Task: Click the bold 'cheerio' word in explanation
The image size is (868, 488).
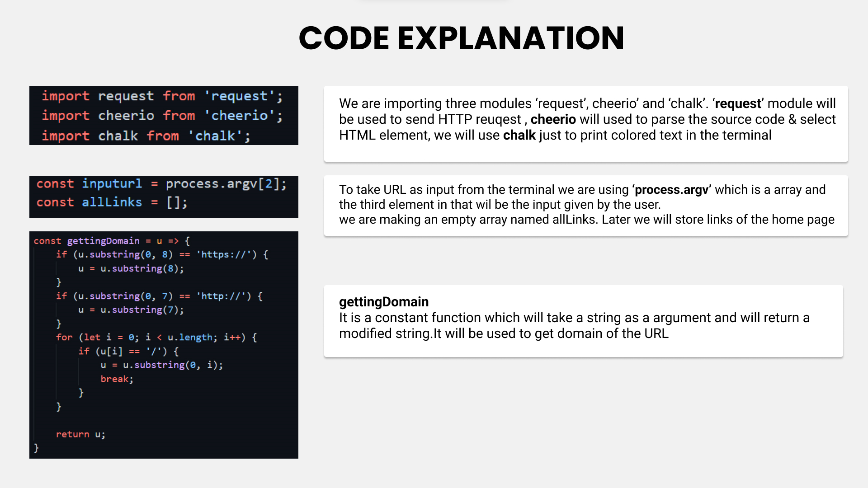Action: 553,119
